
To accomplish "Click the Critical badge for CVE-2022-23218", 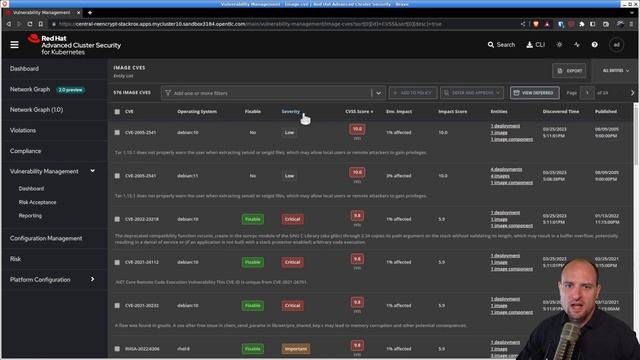I will click(292, 219).
